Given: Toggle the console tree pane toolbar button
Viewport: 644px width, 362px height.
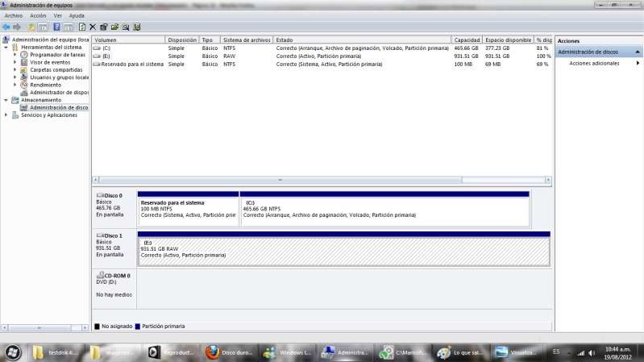Looking at the screenshot, I should pos(43,27).
